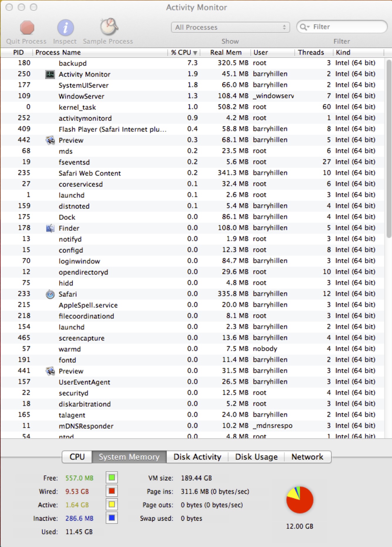Select the launchd row with PID 1

192,195
